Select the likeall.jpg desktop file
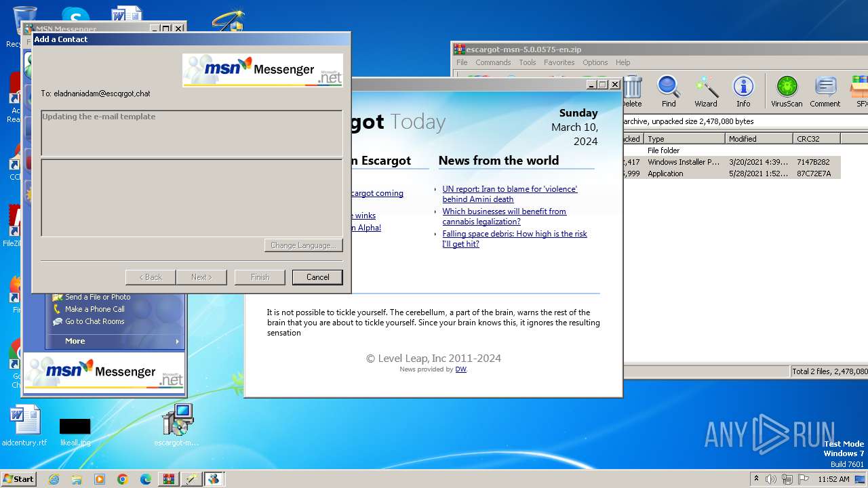Image resolution: width=868 pixels, height=488 pixels. 75,432
